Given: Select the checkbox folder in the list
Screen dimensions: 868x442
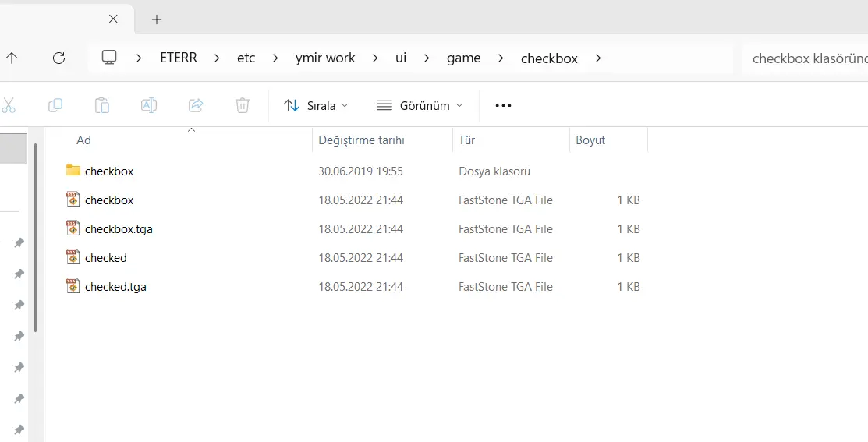Looking at the screenshot, I should point(109,171).
